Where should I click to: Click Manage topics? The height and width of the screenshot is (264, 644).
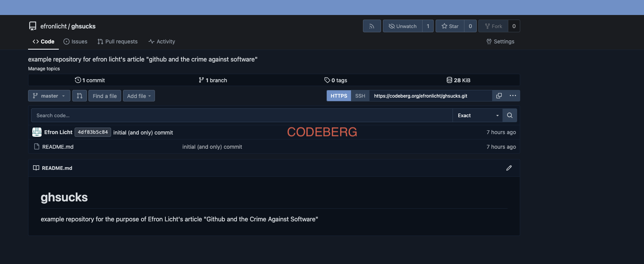pos(44,69)
